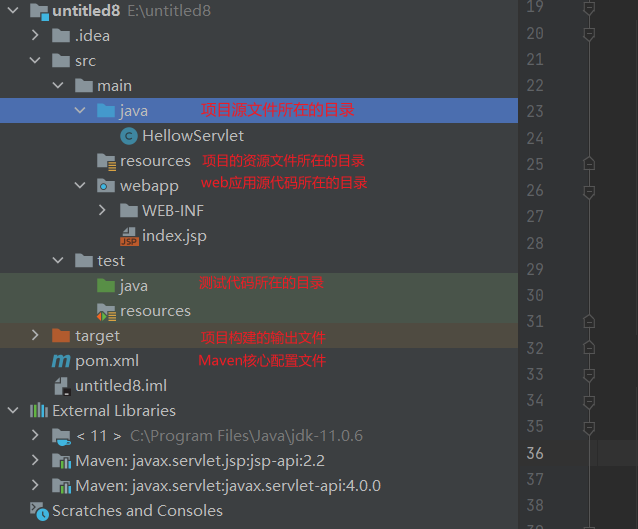The height and width of the screenshot is (529, 638).
Task: Select untitled8.iml file
Action: tap(121, 386)
